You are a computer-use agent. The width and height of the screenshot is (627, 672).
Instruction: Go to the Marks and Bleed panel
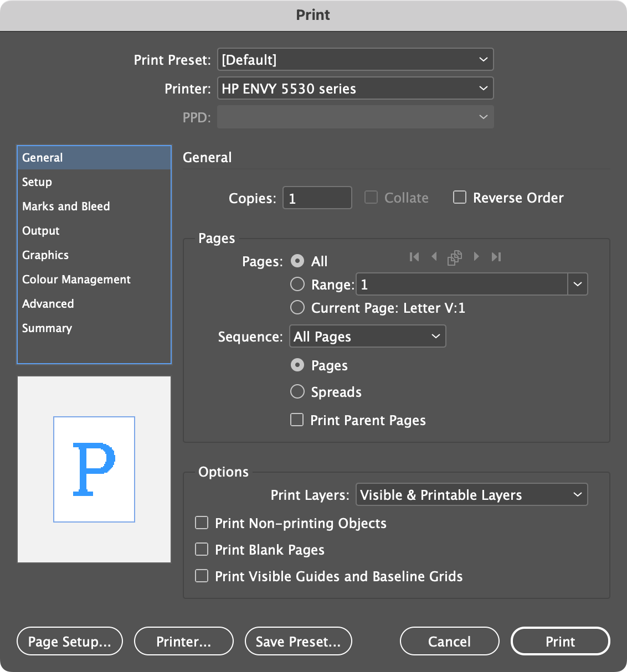click(x=65, y=206)
